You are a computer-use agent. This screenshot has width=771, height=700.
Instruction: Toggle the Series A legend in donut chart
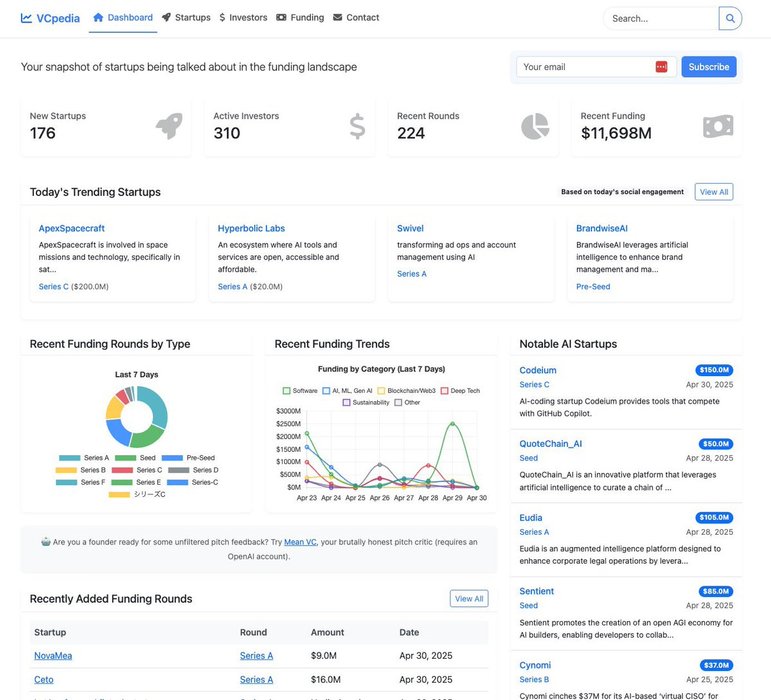pyautogui.click(x=84, y=458)
